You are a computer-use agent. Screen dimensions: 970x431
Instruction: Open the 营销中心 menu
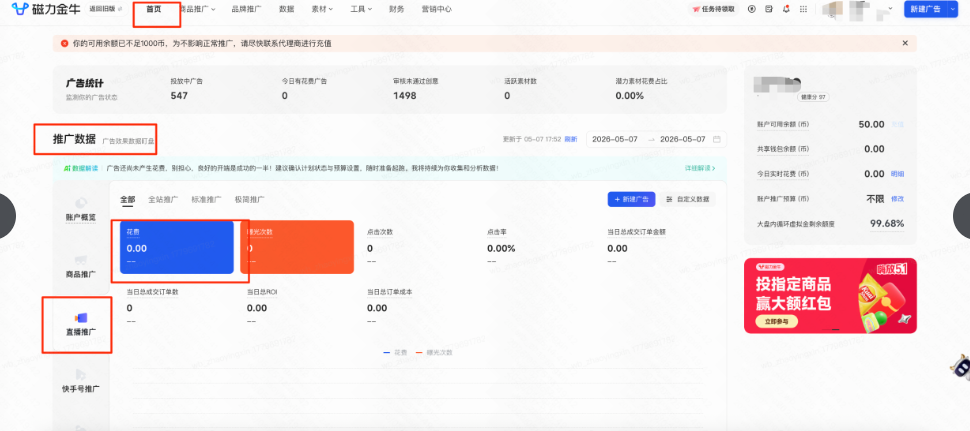click(x=436, y=9)
